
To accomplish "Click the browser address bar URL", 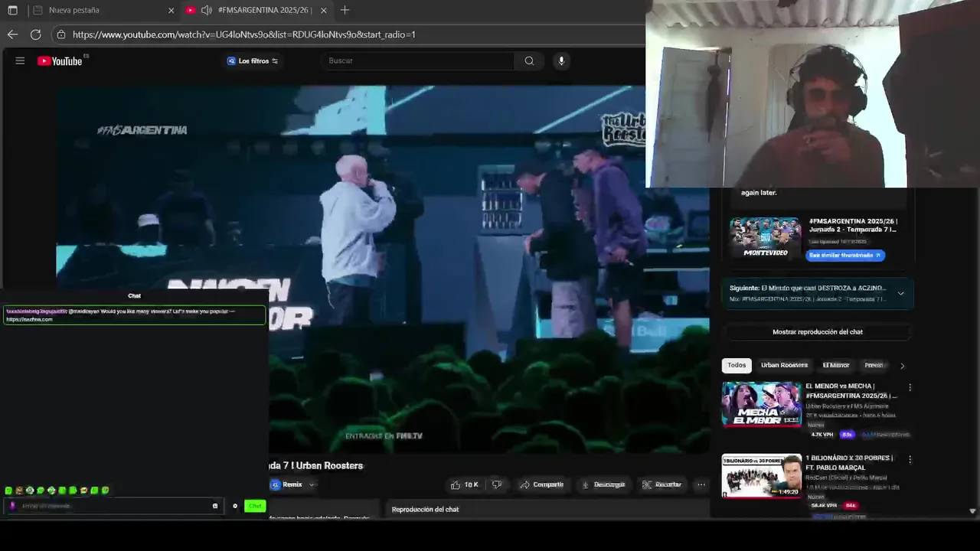I will [x=244, y=34].
